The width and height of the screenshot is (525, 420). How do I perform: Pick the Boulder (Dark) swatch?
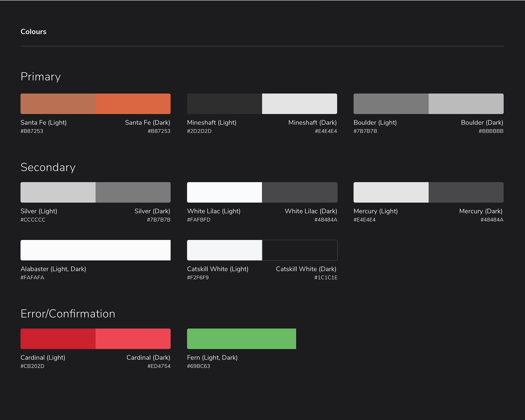coord(466,104)
